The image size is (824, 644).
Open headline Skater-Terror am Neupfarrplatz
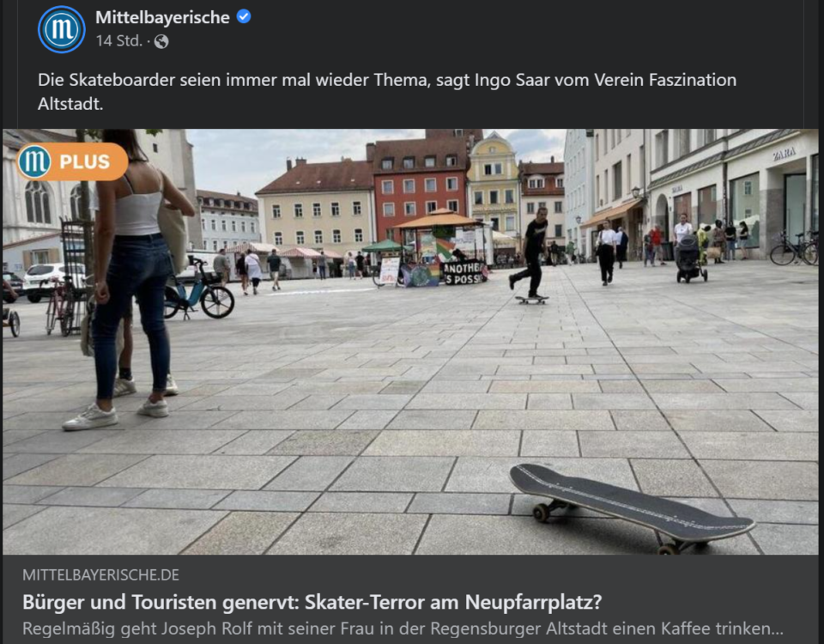tap(312, 602)
